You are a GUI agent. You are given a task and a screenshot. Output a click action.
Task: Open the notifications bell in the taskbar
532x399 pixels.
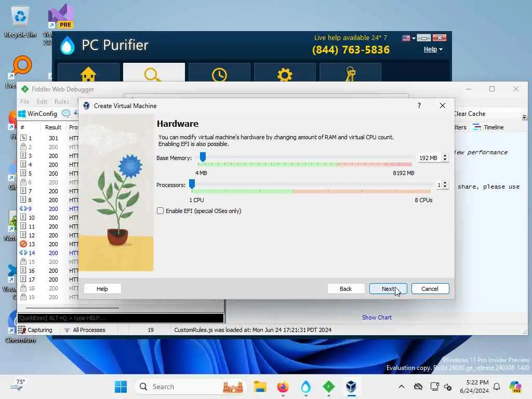point(497,387)
